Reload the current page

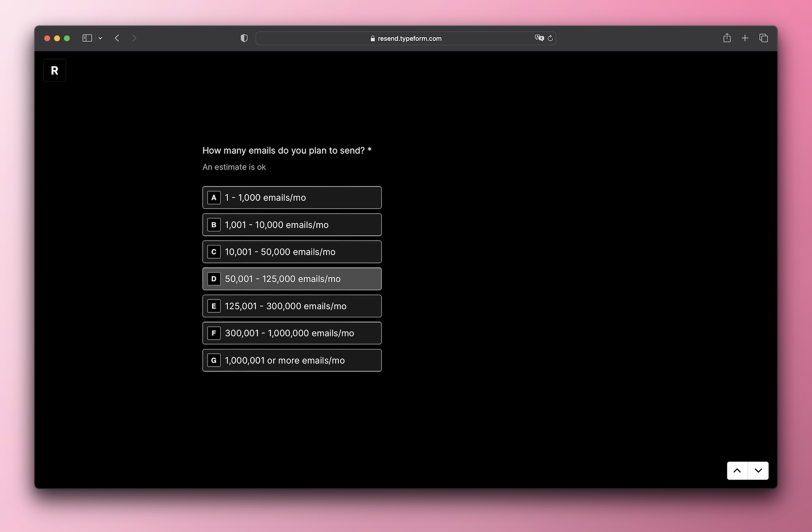point(550,38)
